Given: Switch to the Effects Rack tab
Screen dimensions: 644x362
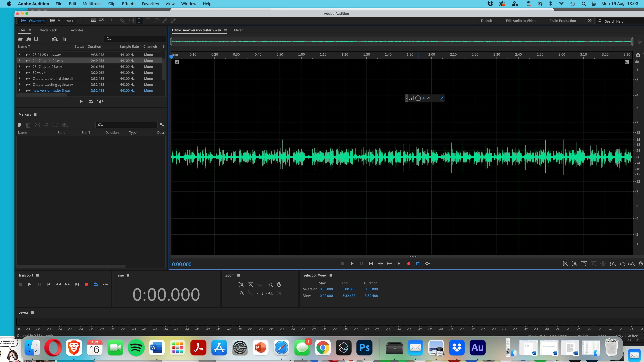Looking at the screenshot, I should (x=47, y=30).
